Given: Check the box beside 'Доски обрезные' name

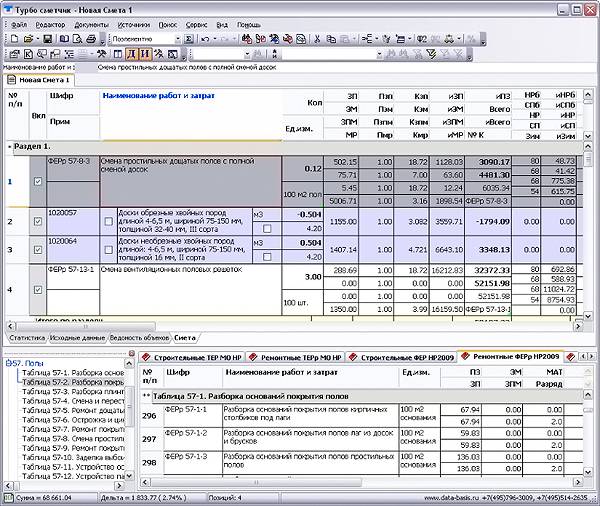Looking at the screenshot, I should tap(108, 221).
